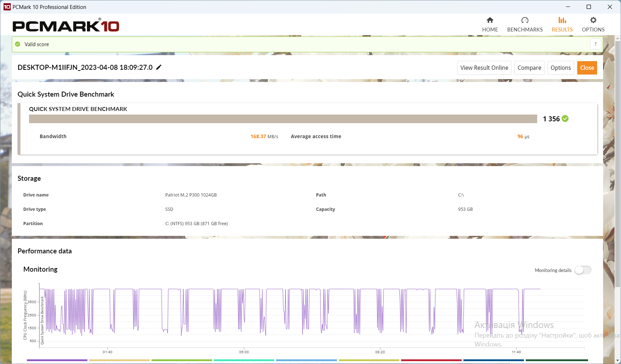Click the Quick System Drive Benchmark score bar
Viewport: 621px width, 364px height.
pyautogui.click(x=283, y=119)
